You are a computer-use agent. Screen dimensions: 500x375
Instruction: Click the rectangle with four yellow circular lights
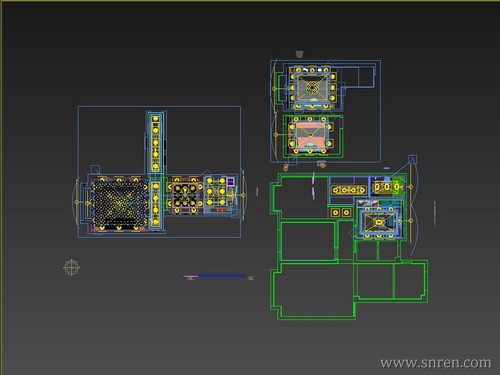(x=349, y=190)
